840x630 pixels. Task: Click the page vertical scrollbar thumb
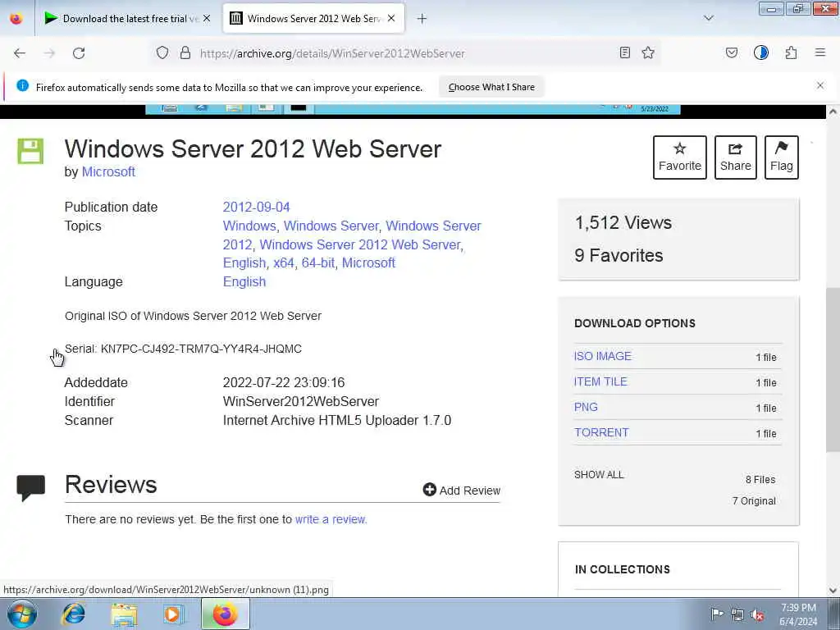pos(833,370)
